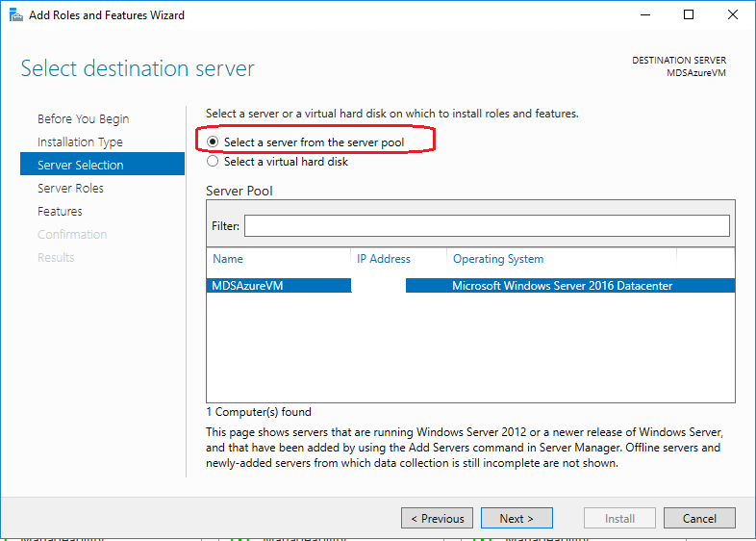Choose 'Select a server from the server pool'
Screen dimensions: 756x541
point(213,142)
